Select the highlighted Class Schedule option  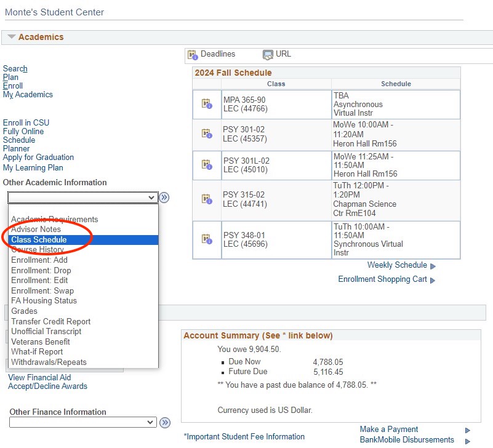point(39,239)
